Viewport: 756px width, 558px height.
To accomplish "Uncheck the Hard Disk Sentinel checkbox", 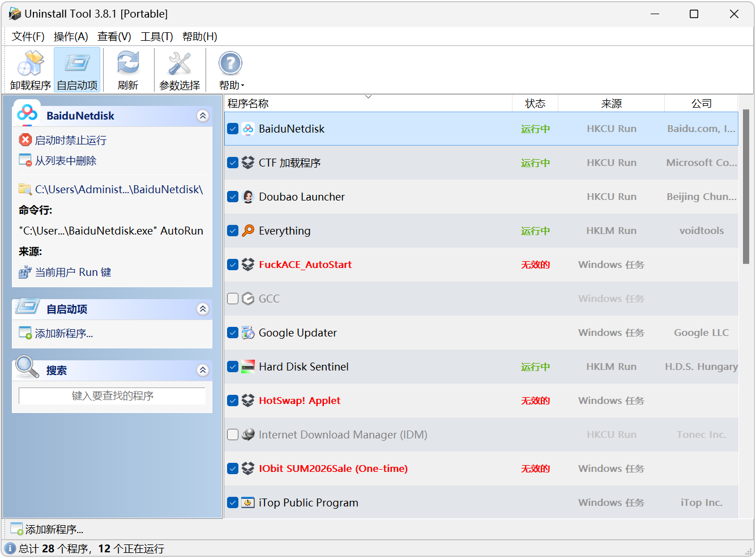I will [x=233, y=367].
